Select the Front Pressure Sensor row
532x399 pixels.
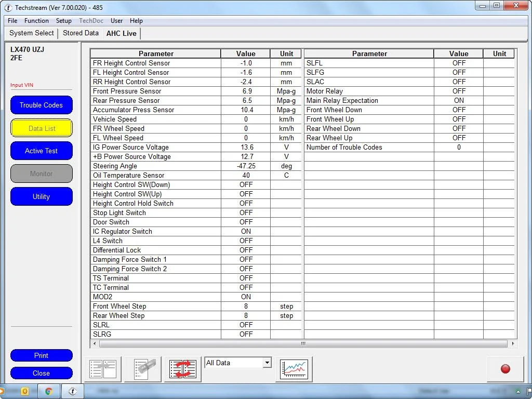click(x=156, y=91)
